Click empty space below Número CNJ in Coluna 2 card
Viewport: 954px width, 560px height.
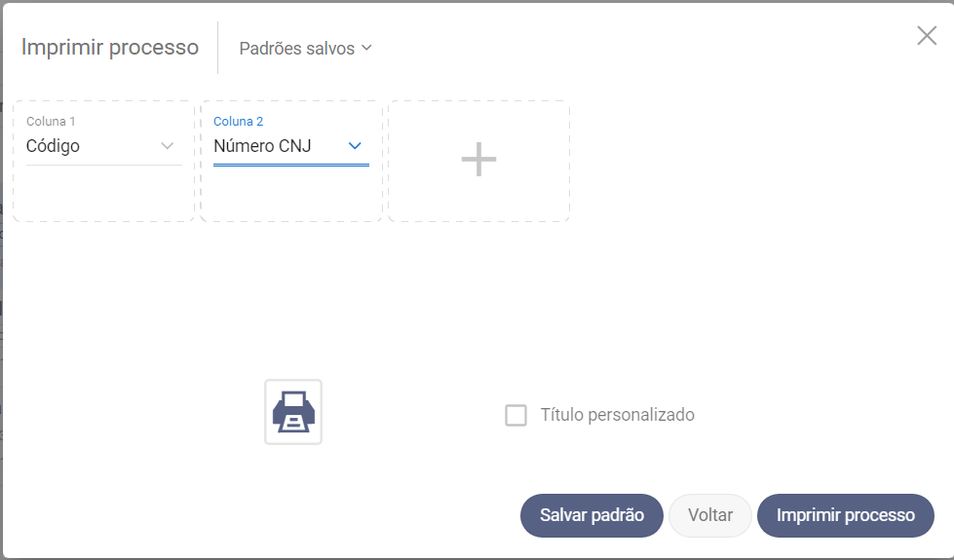290,195
